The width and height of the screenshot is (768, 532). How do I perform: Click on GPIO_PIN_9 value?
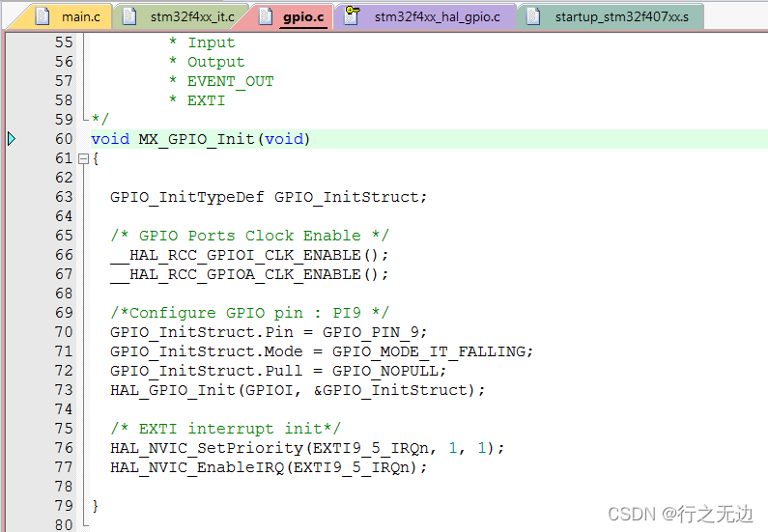[x=371, y=332]
